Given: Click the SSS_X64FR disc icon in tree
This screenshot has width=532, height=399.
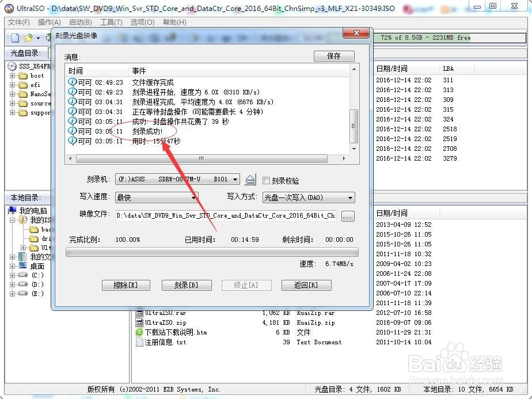Looking at the screenshot, I should [12, 66].
